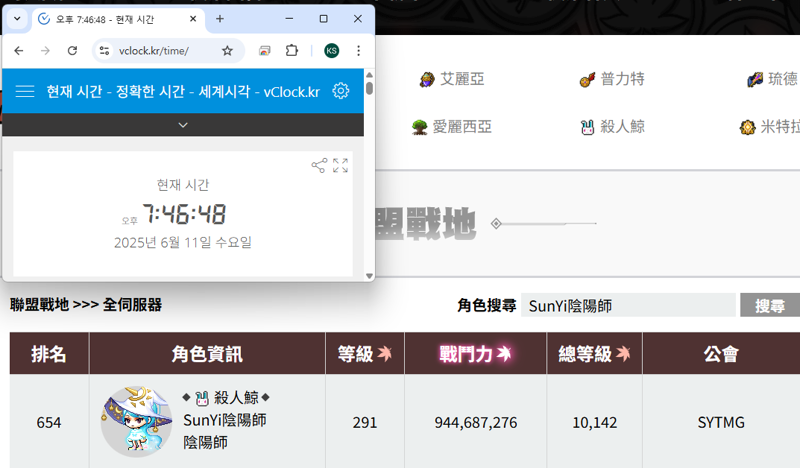Viewport: 800px width, 468px height.
Task: View site information icon in address bar
Action: (x=105, y=51)
